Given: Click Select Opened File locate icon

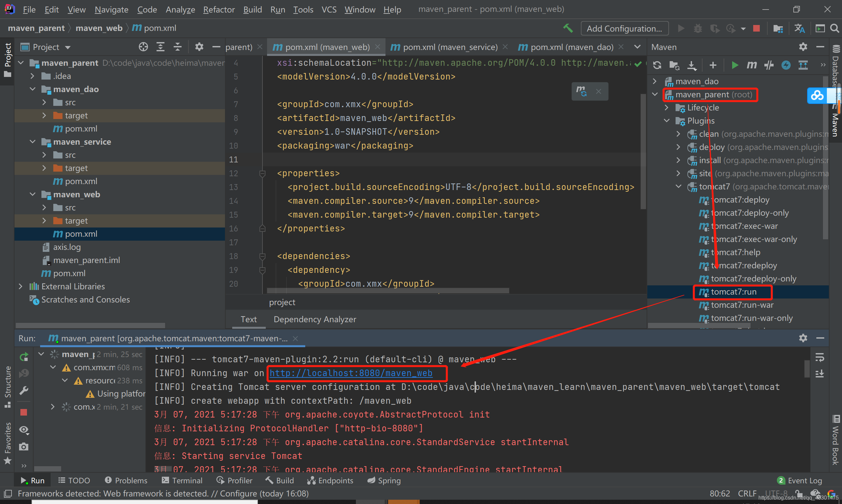Looking at the screenshot, I should 143,47.
